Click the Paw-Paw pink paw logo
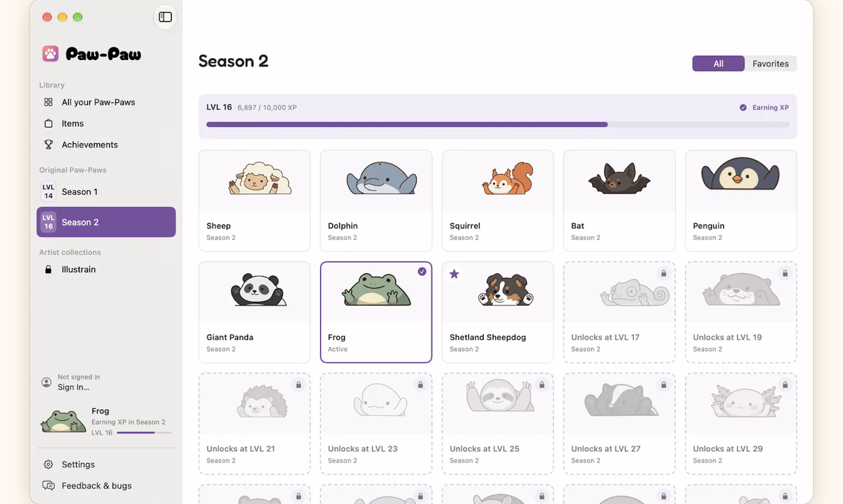The width and height of the screenshot is (843, 504). (x=51, y=53)
